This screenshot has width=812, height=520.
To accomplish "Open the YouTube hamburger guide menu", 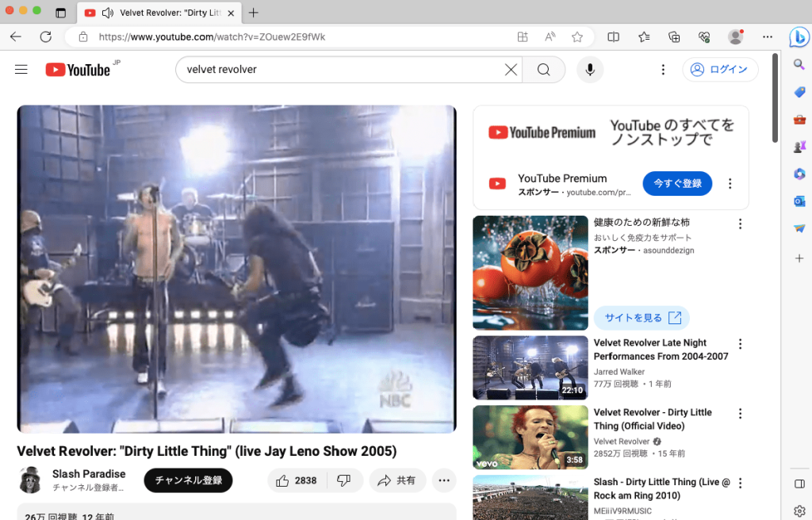I will tap(21, 70).
